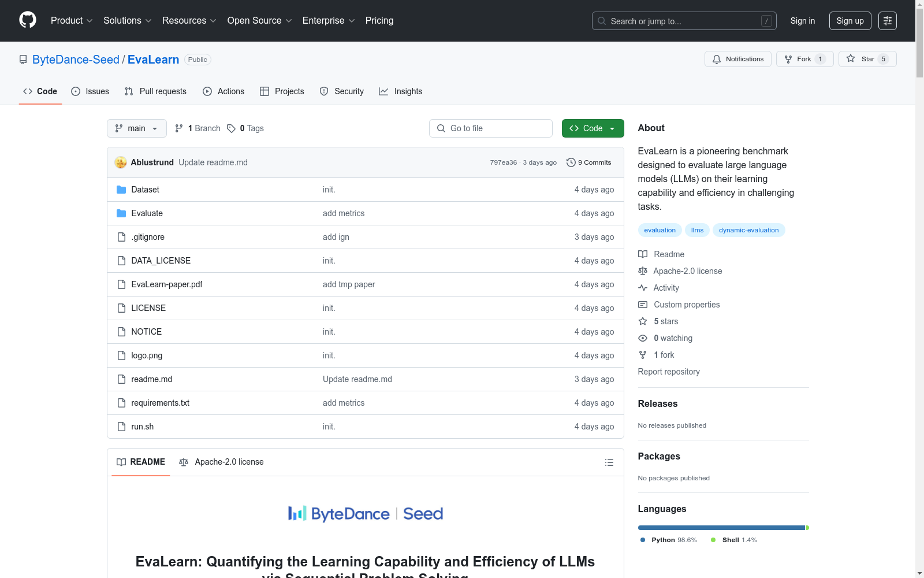The height and width of the screenshot is (578, 924).
Task: Expand the Solutions menu
Action: tap(128, 21)
